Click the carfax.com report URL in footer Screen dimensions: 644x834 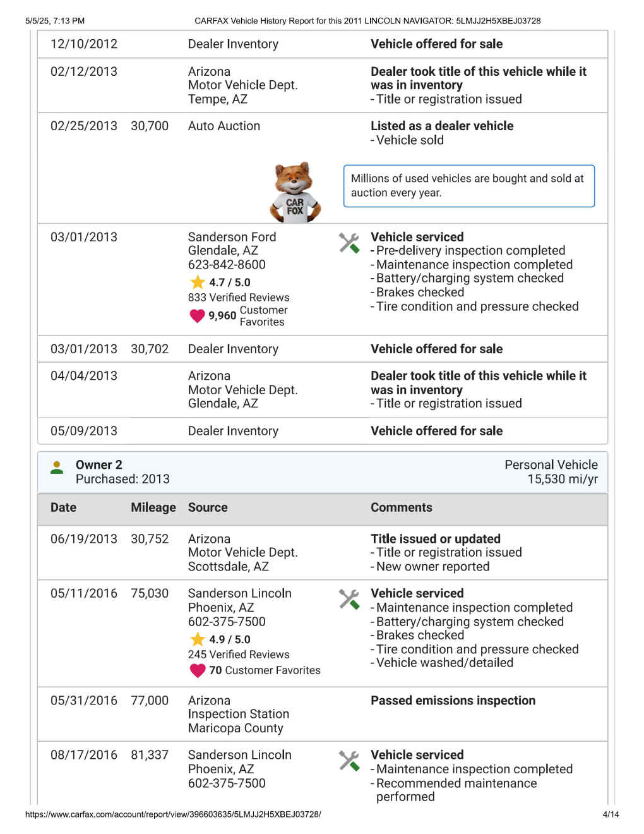[x=172, y=814]
